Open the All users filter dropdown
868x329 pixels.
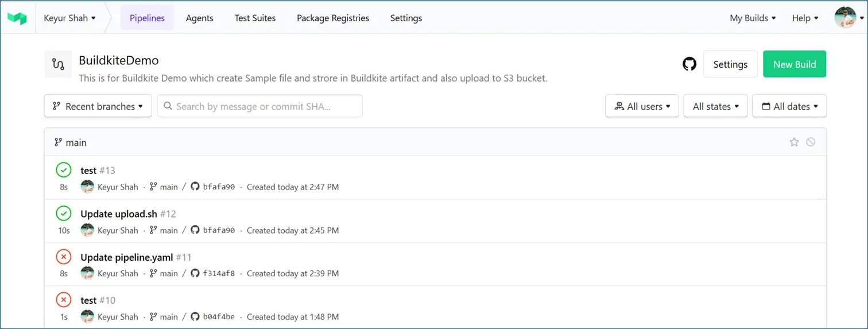click(642, 106)
